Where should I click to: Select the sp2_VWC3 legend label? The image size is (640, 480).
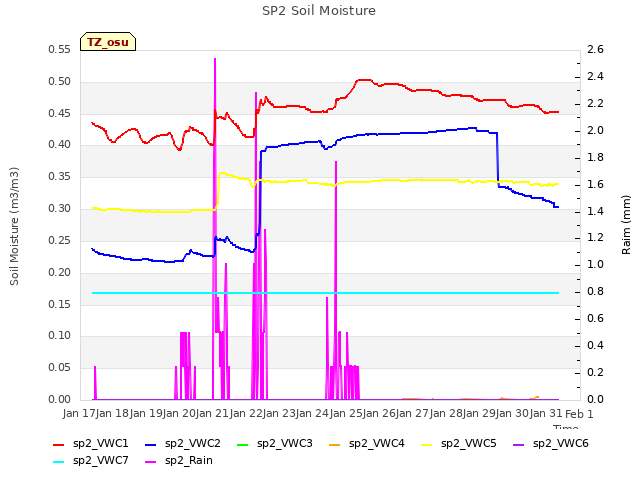coord(284,444)
